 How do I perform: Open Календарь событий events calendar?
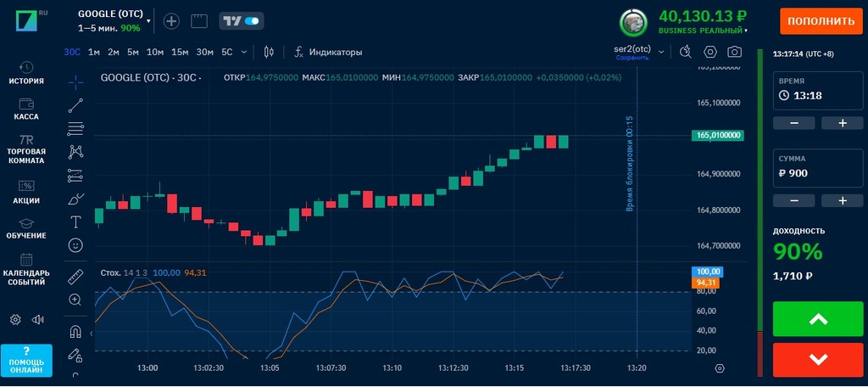[26, 270]
